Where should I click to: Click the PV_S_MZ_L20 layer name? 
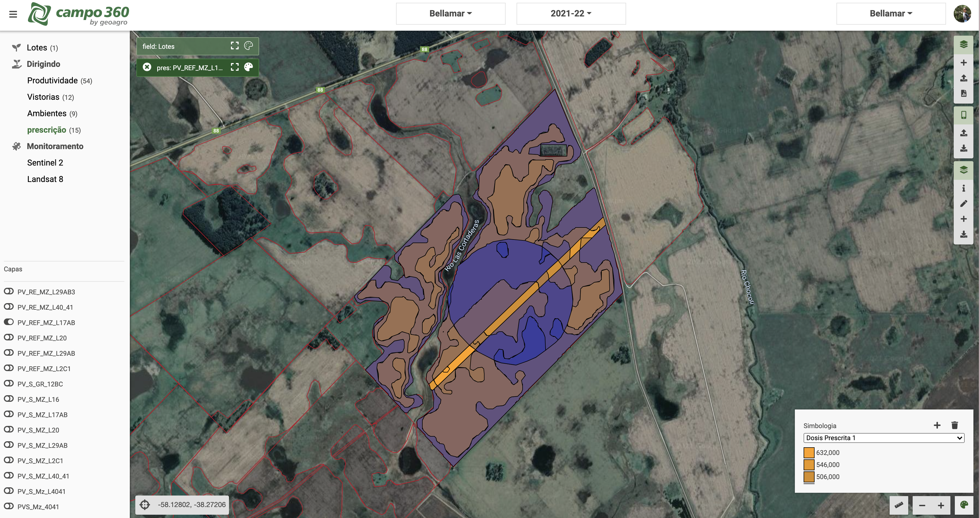[x=38, y=430]
